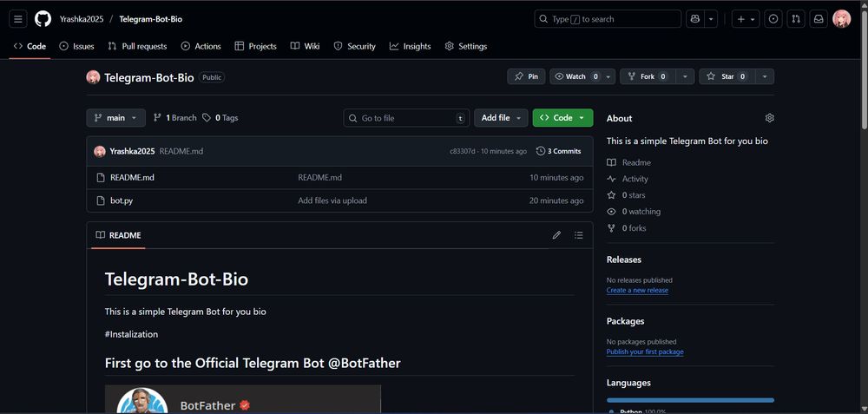Image resolution: width=868 pixels, height=414 pixels.
Task: Expand the Watch options dropdown arrow
Action: [x=609, y=76]
